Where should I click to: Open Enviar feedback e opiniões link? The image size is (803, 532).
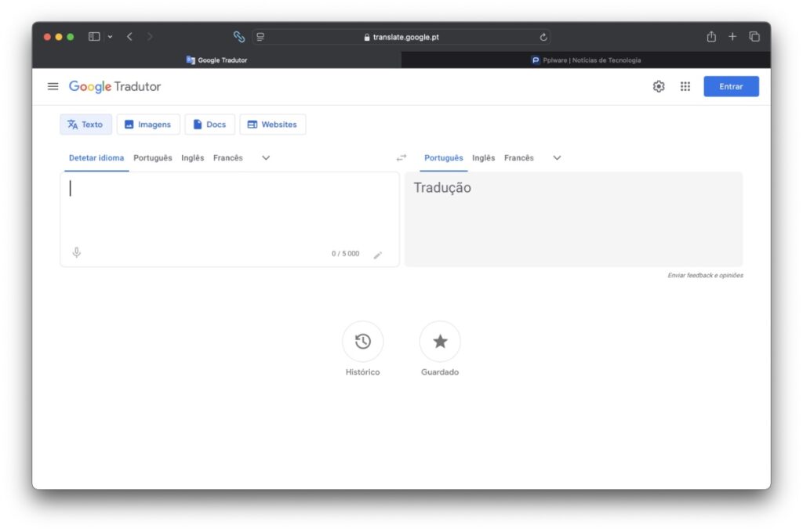[705, 275]
